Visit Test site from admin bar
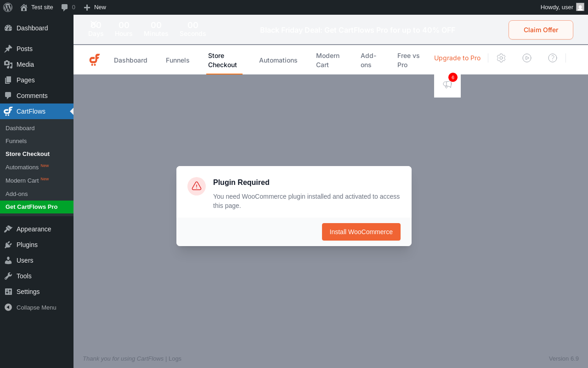The width and height of the screenshot is (588, 368). click(x=37, y=7)
